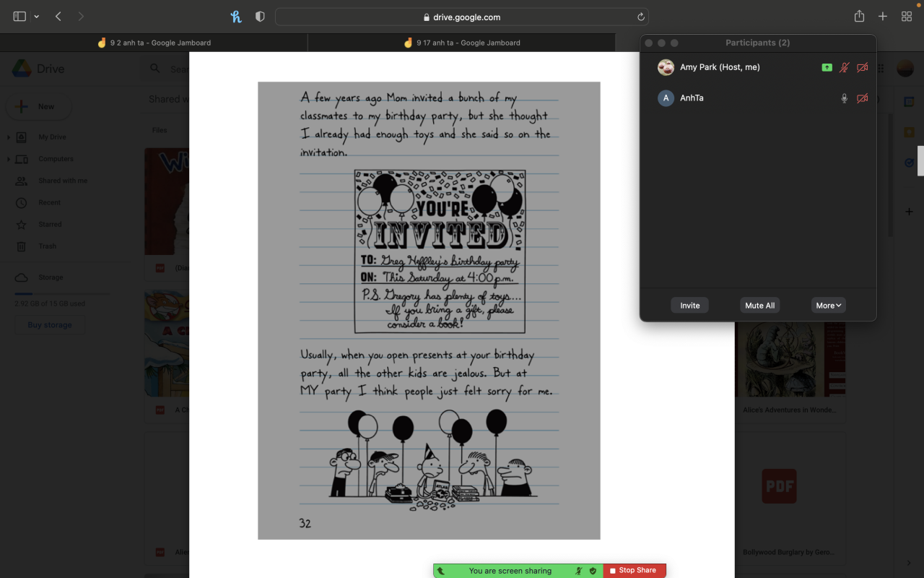Click the red Stop Share button

(x=633, y=571)
